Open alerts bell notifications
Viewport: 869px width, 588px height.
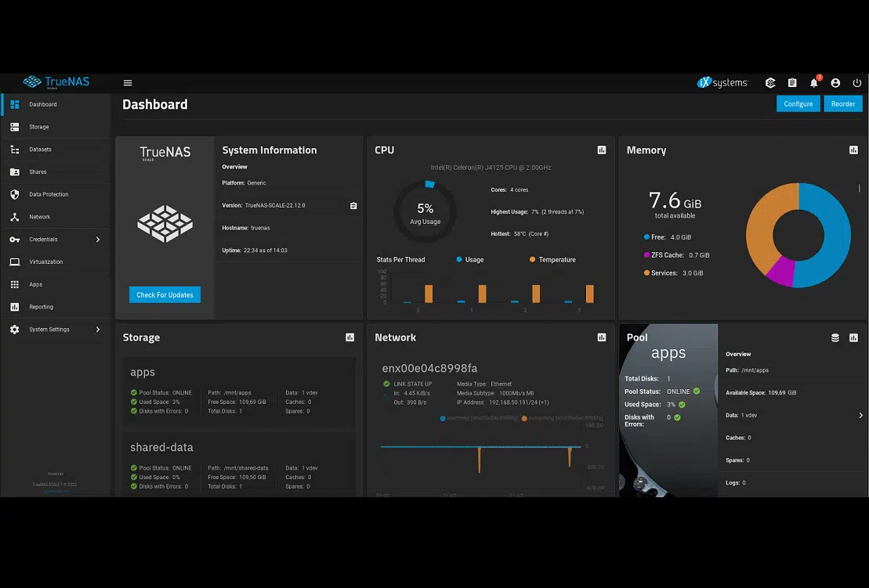[813, 82]
